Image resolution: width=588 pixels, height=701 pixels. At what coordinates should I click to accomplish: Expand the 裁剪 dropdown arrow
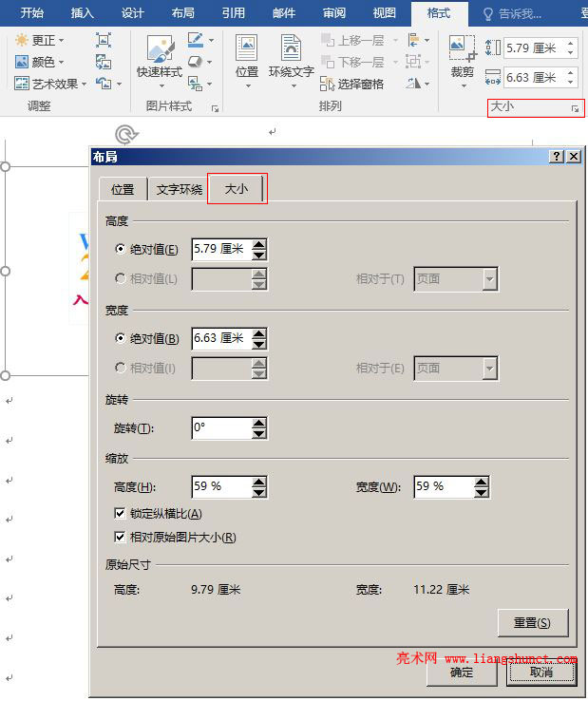[x=464, y=85]
